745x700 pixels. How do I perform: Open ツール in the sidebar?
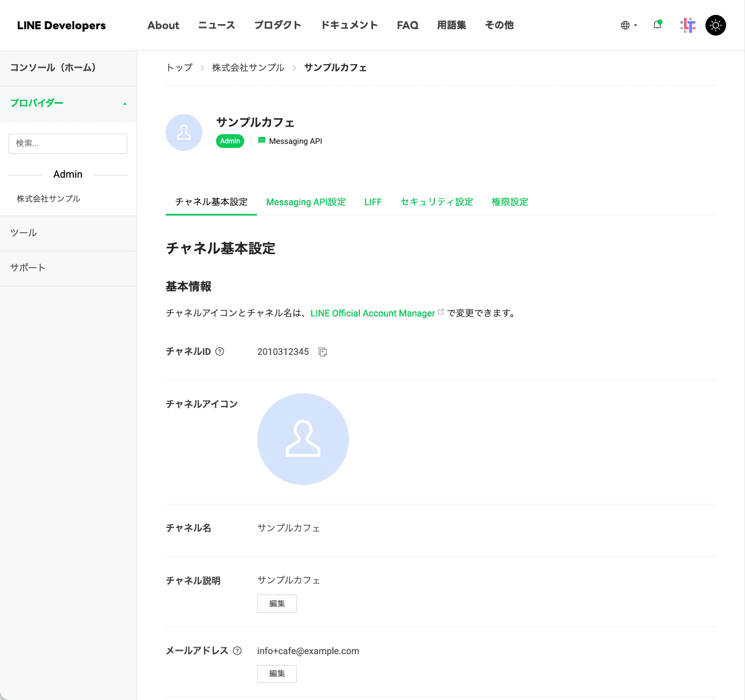[68, 233]
